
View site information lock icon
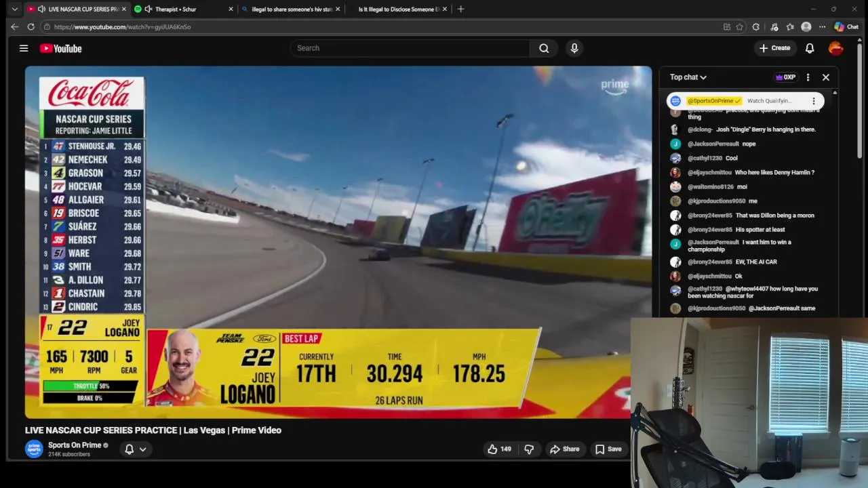pos(47,27)
